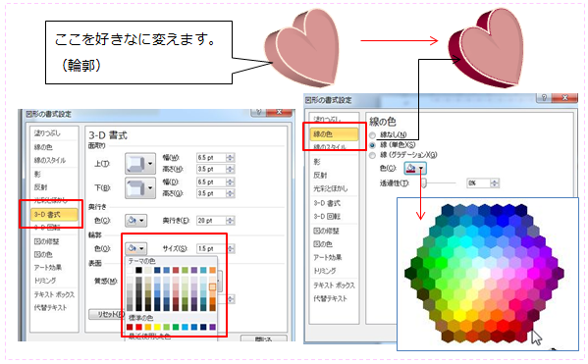Select 線なし radio button

tap(372, 135)
